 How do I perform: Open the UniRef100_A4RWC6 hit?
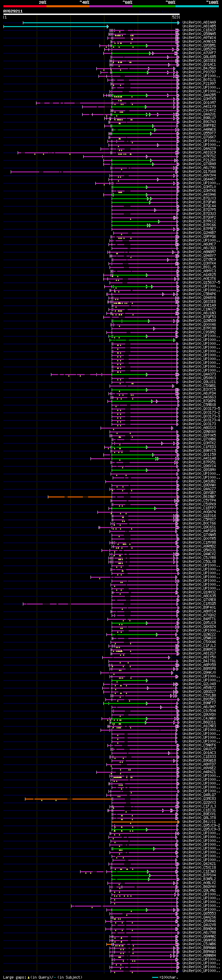(x=199, y=129)
